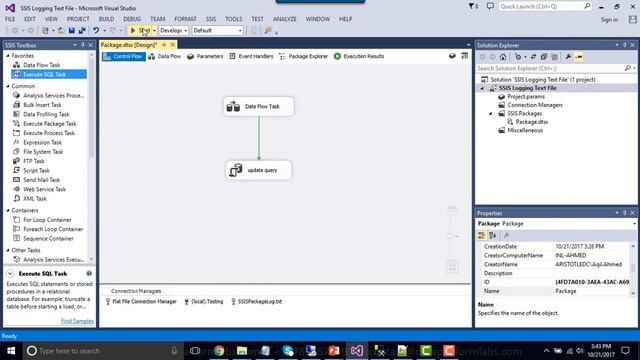Click the Collapse All icon in Solution Explorer
Image resolution: width=640 pixels, height=360 pixels.
point(544,57)
